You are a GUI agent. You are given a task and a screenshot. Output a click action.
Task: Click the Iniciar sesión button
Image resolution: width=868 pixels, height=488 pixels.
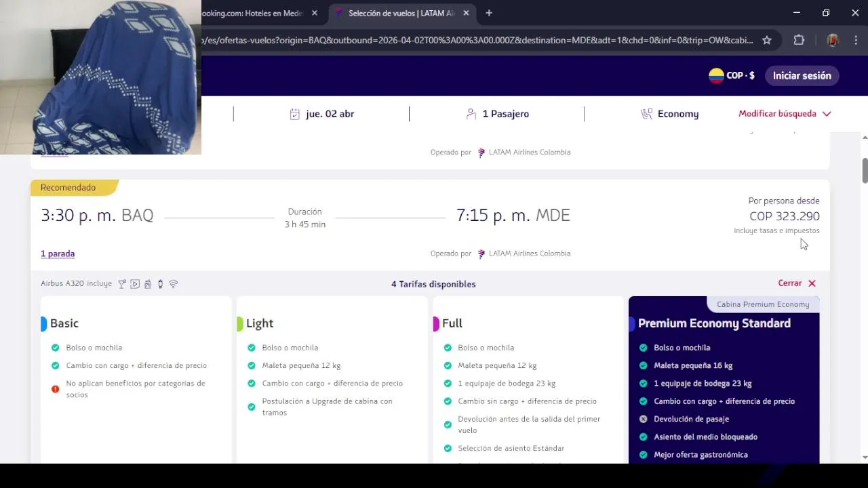[802, 75]
